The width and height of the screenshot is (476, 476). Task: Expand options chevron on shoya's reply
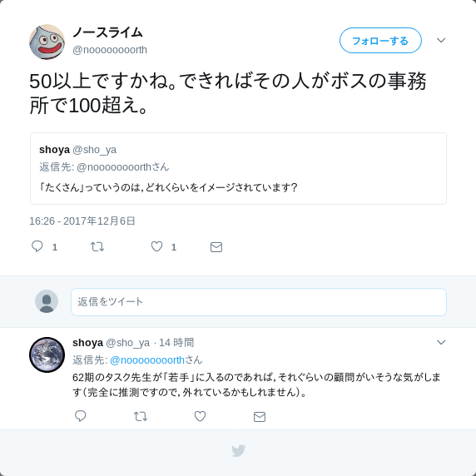click(441, 342)
